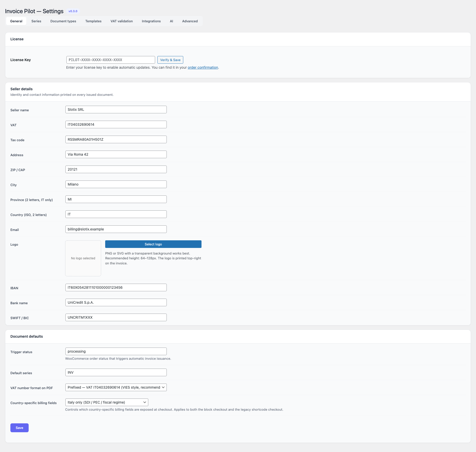Click the empty logo preview box
The image size is (476, 452).
[83, 258]
